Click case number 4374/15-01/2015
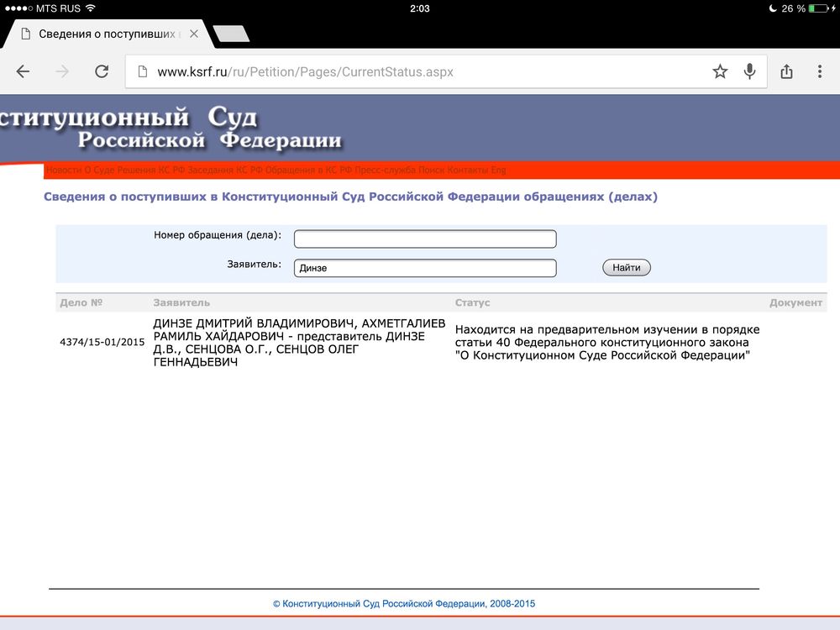This screenshot has width=840, height=630. [102, 343]
